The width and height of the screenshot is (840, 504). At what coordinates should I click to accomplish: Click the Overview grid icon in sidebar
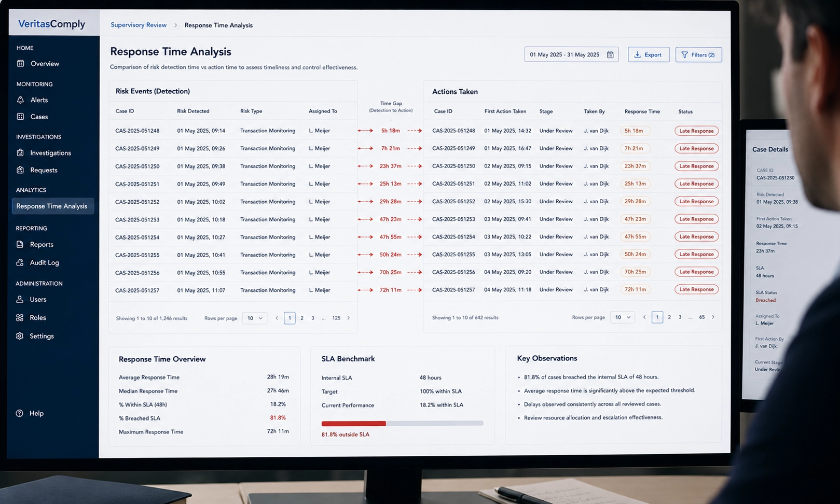pyautogui.click(x=20, y=63)
